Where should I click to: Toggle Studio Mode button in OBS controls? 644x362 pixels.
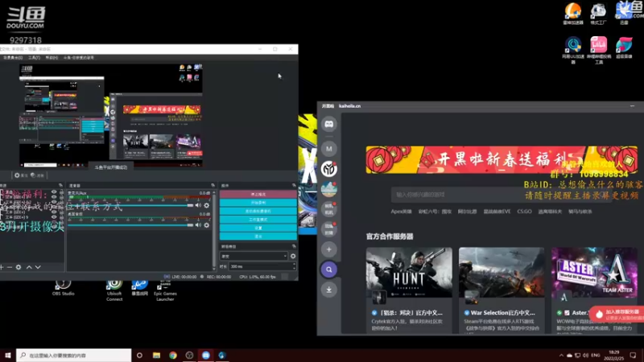point(258,220)
